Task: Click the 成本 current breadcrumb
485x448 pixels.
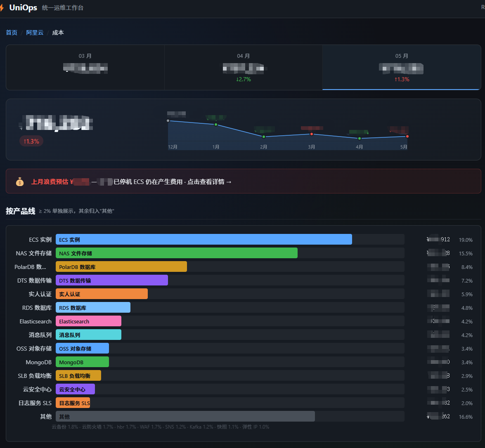Action: click(58, 33)
